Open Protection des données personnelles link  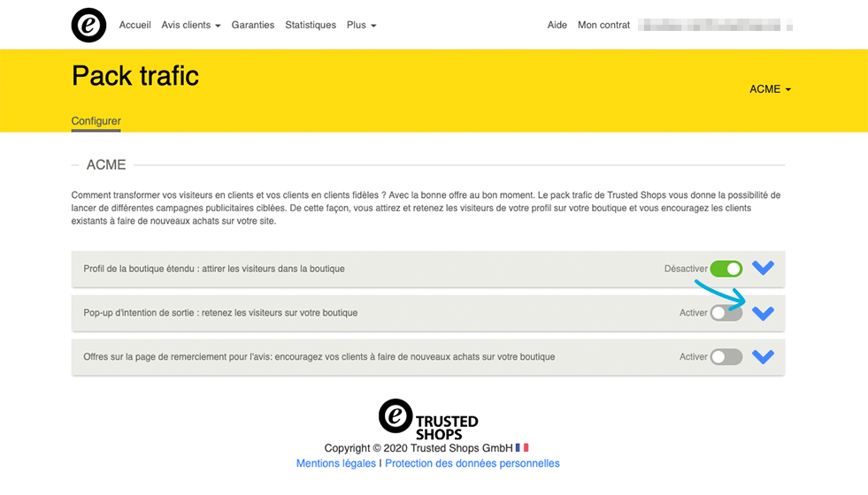click(x=472, y=463)
